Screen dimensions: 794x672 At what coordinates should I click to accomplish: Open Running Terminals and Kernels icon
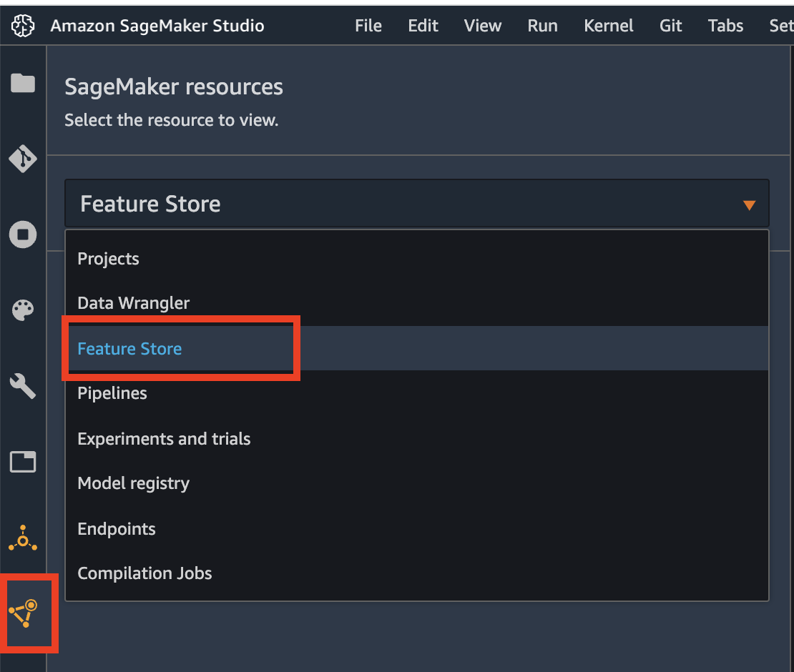click(x=23, y=234)
